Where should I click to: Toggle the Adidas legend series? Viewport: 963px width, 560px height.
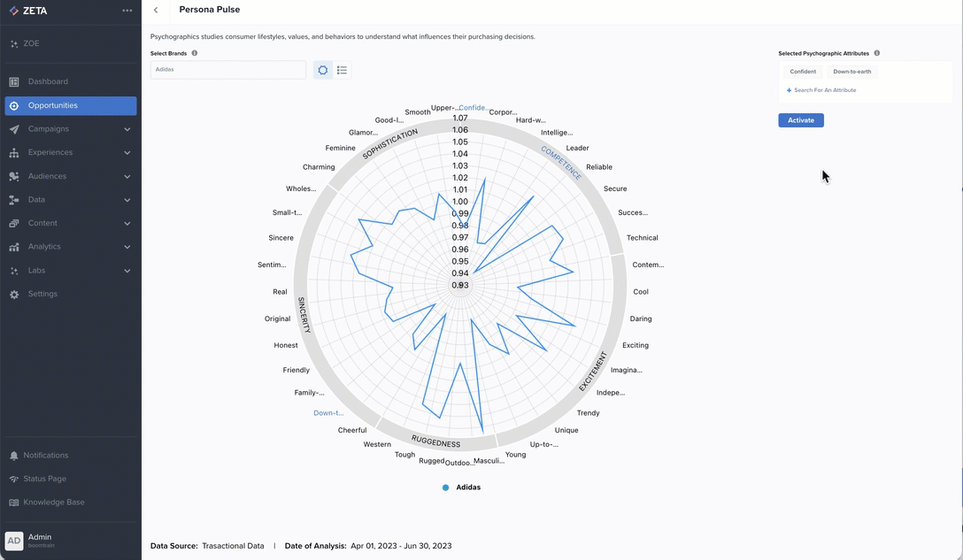tap(462, 487)
